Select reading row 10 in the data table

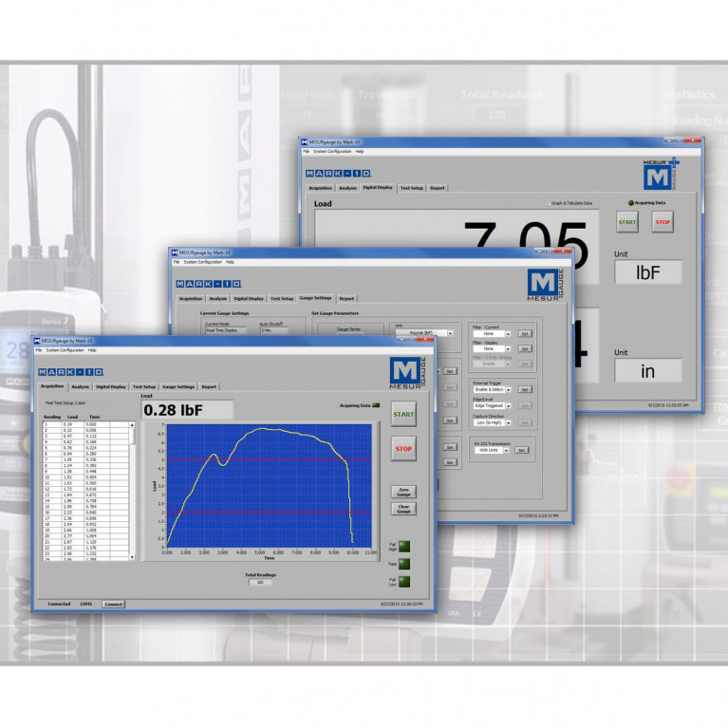[x=85, y=476]
